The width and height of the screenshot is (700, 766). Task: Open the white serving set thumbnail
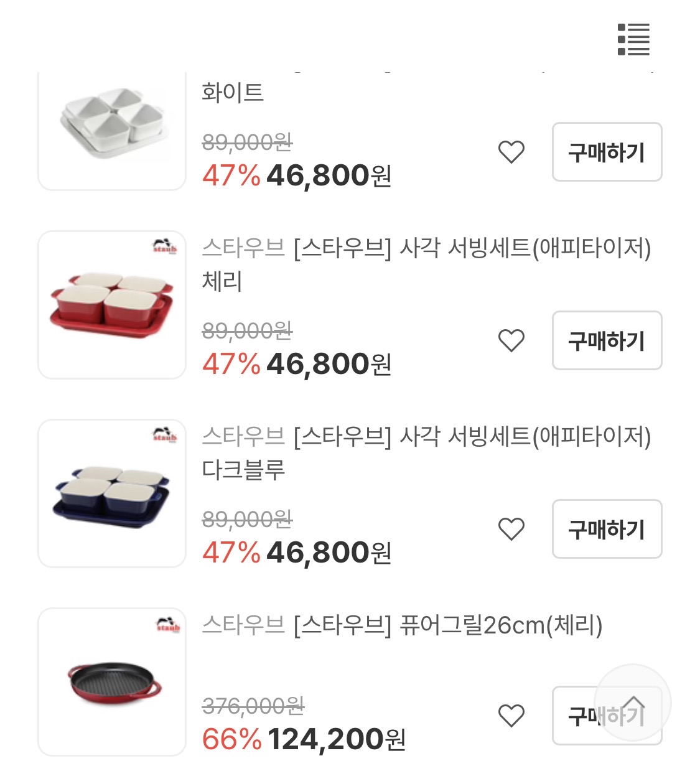click(x=112, y=128)
